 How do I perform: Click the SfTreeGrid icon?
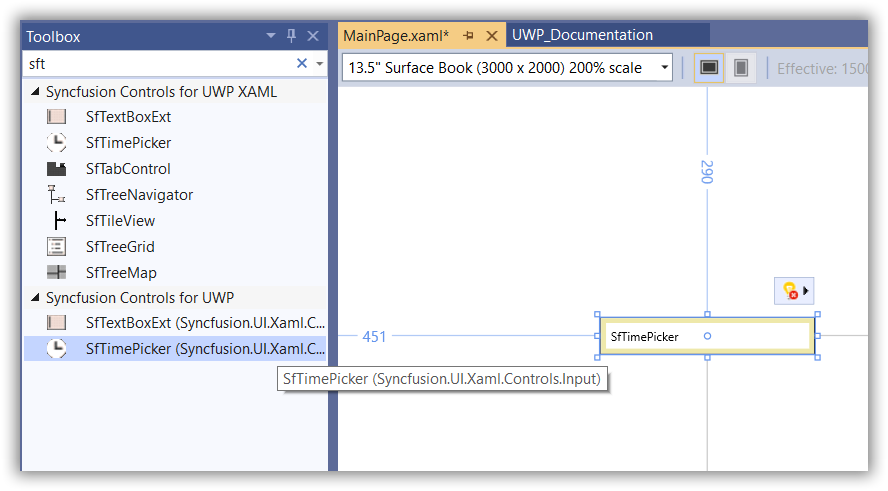[x=56, y=247]
